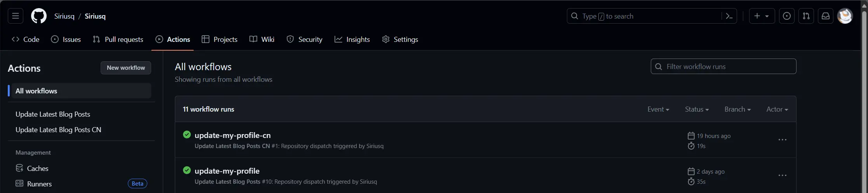Switch to the Settings tab

400,40
